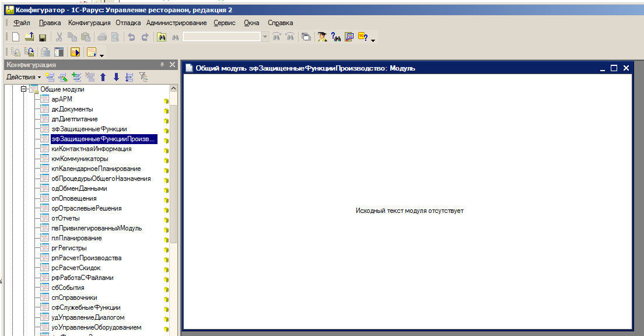Save using the floppy disk icon

tap(42, 37)
